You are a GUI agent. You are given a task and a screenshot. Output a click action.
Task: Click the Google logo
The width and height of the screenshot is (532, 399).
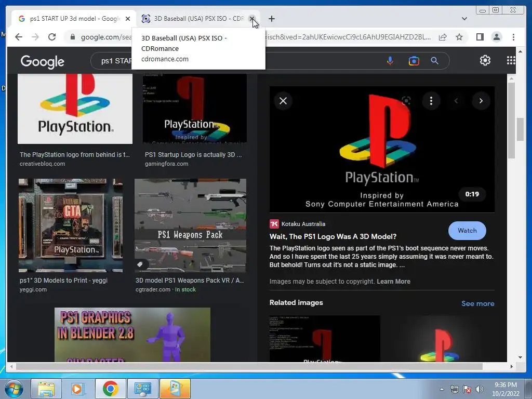coord(43,61)
